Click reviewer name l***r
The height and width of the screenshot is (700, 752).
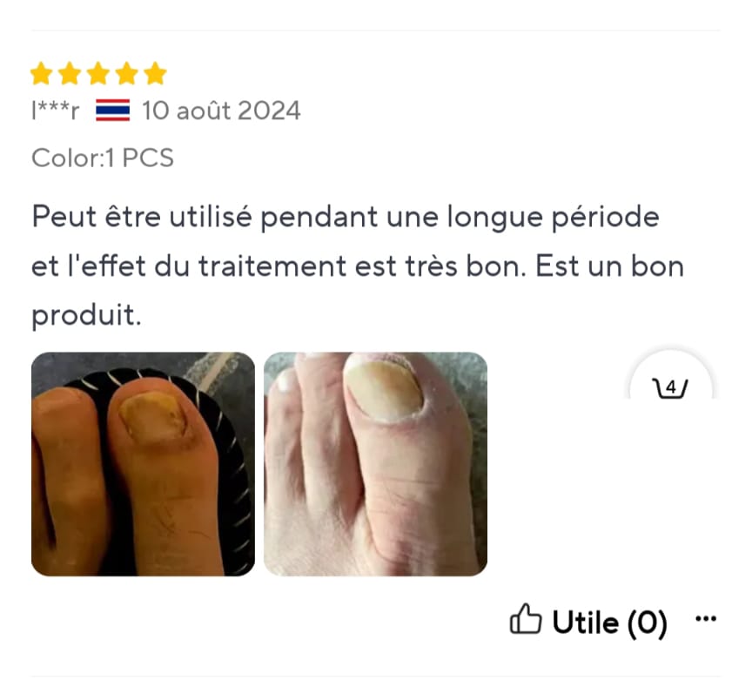[55, 111]
